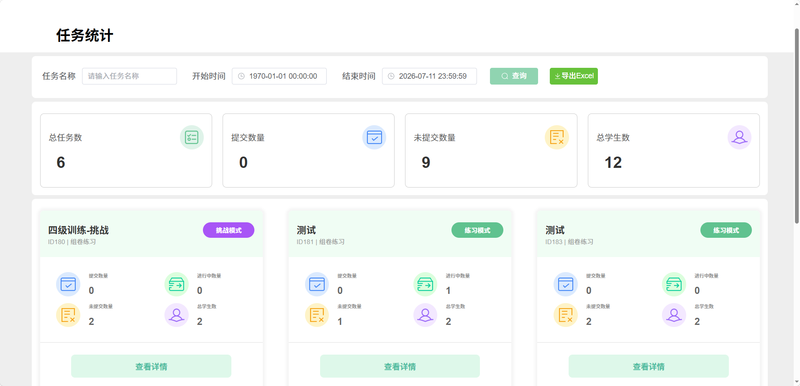
Task: Click the 未提交数量 icon in card ID183
Action: coord(566,315)
